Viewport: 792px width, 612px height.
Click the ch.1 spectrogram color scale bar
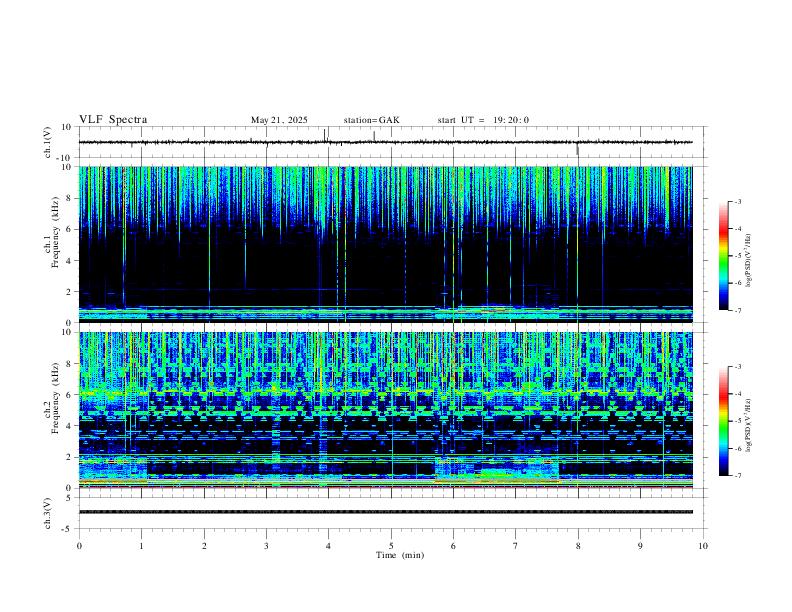click(x=724, y=256)
